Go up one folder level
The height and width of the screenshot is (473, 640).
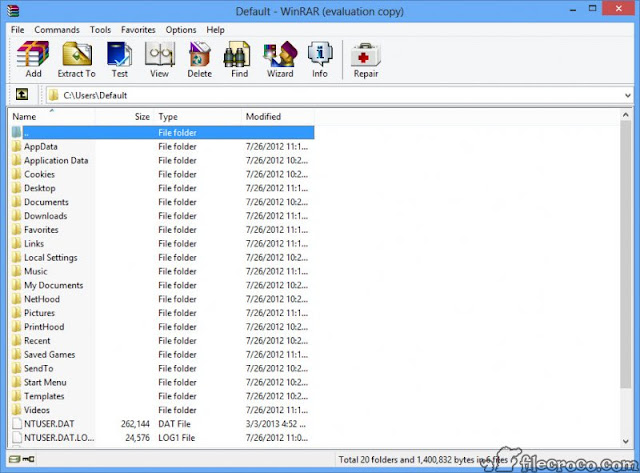22,95
